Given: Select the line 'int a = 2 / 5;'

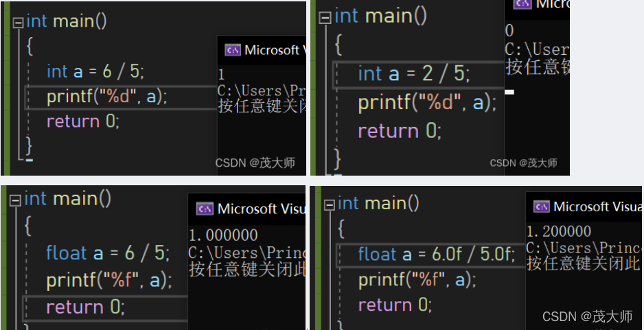Looking at the screenshot, I should click(414, 74).
